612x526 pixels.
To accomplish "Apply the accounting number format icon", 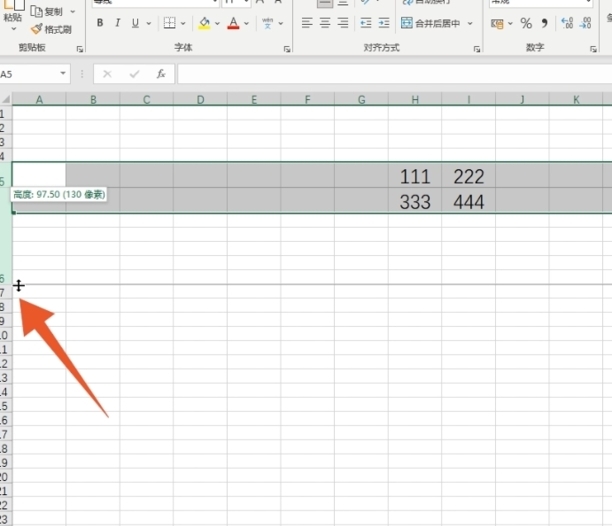I will pos(497,23).
